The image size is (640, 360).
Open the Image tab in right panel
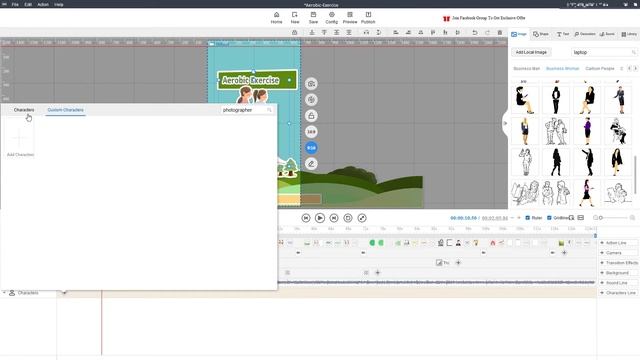[x=519, y=34]
